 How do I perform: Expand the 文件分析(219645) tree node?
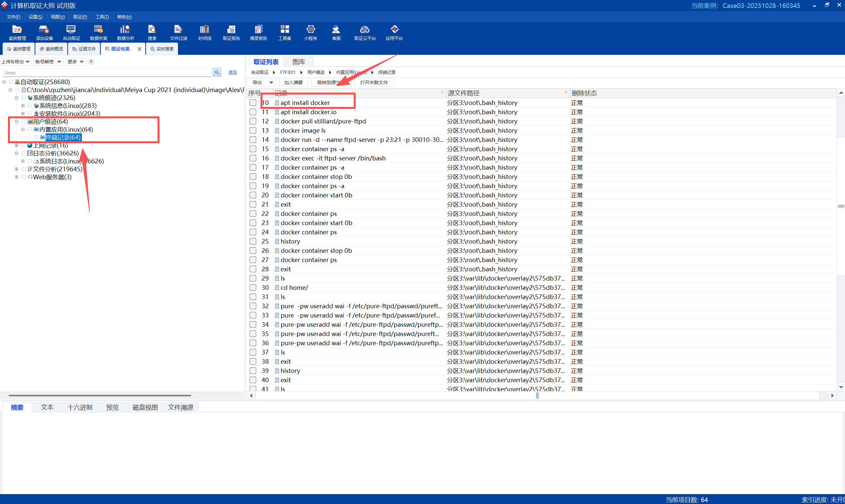pos(17,169)
